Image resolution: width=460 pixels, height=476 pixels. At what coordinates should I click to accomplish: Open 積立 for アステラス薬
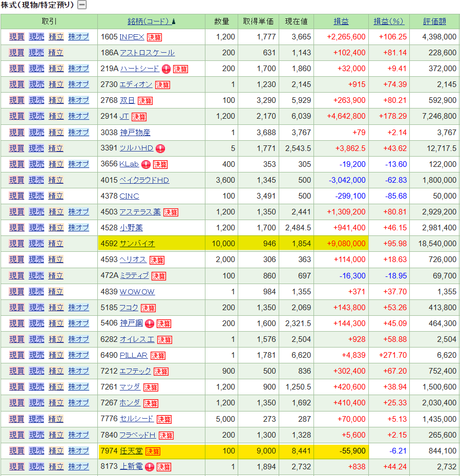click(56, 212)
